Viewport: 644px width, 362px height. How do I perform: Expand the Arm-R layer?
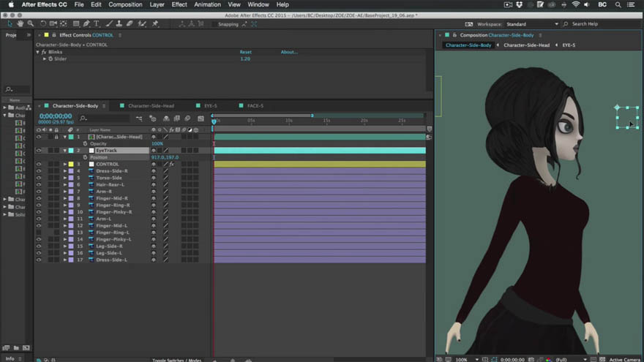[65, 192]
